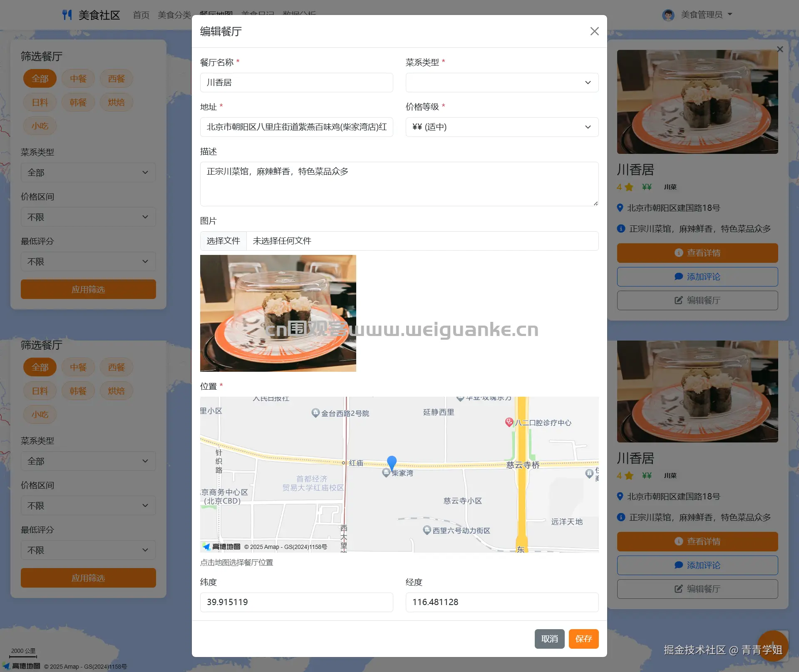799x672 pixels.
Task: Go to 首页 in the navigation bar
Action: 141,15
